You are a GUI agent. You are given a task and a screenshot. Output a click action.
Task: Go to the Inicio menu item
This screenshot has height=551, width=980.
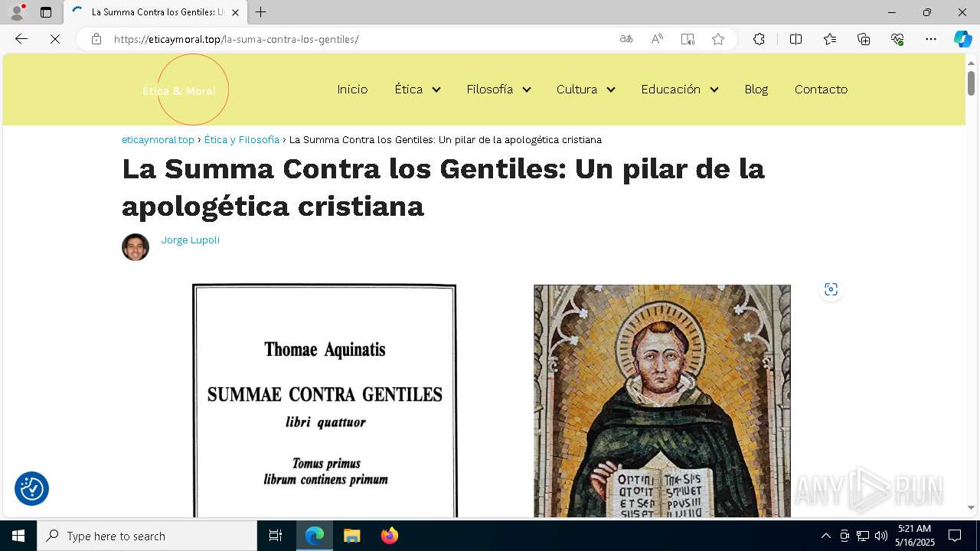pos(352,90)
